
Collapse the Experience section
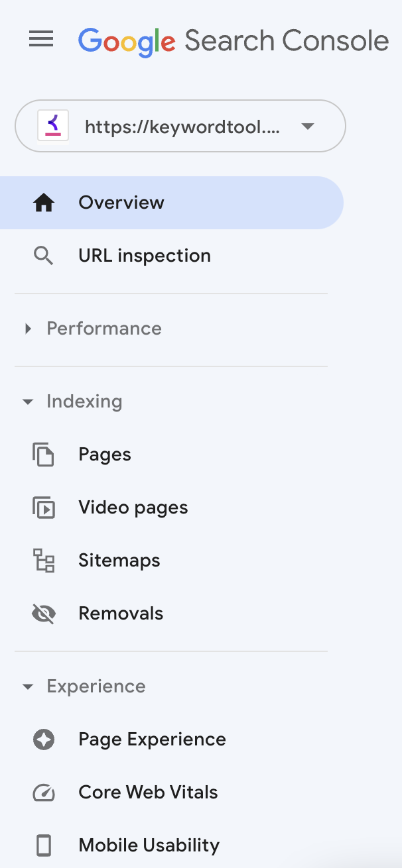(27, 686)
